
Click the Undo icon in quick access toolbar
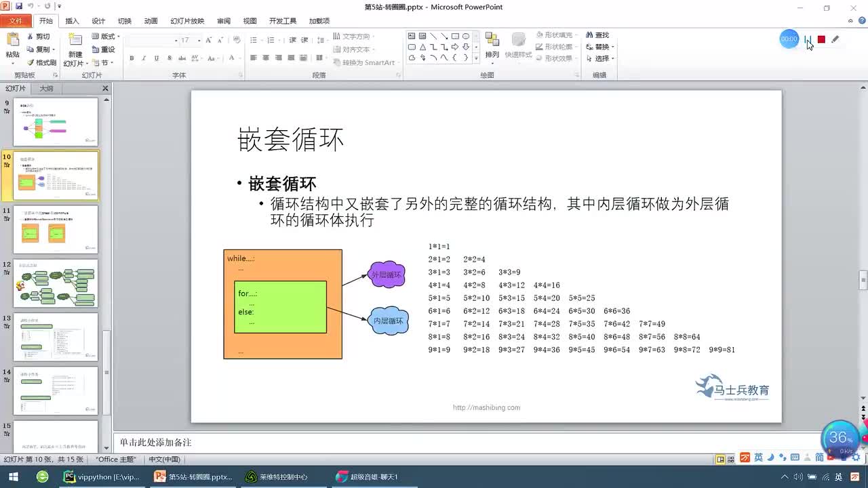(31, 6)
